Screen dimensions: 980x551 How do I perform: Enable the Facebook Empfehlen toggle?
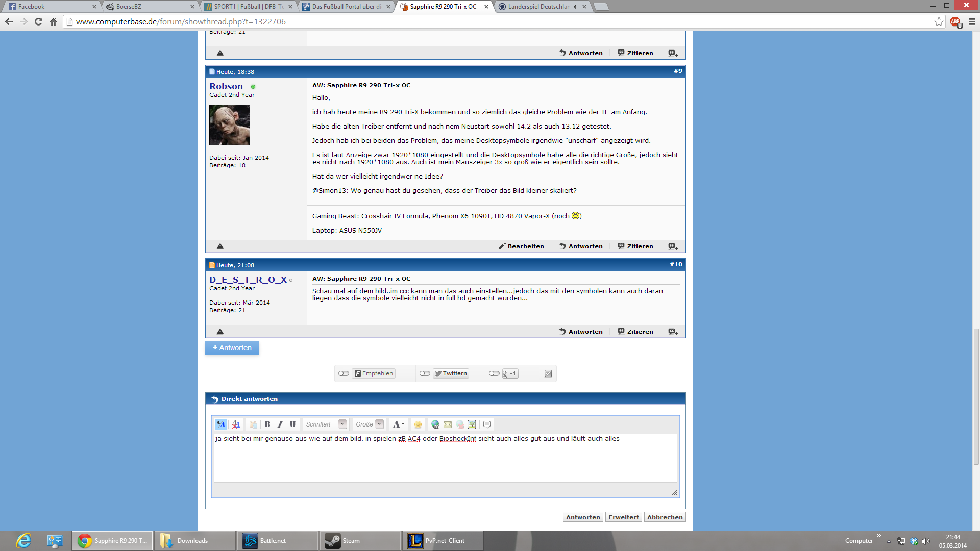[344, 373]
